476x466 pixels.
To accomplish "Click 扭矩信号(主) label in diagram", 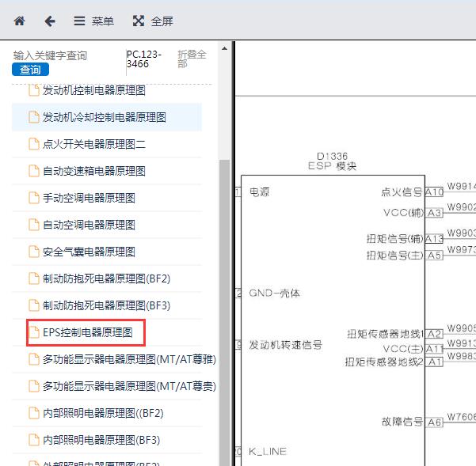I will pyautogui.click(x=395, y=256).
